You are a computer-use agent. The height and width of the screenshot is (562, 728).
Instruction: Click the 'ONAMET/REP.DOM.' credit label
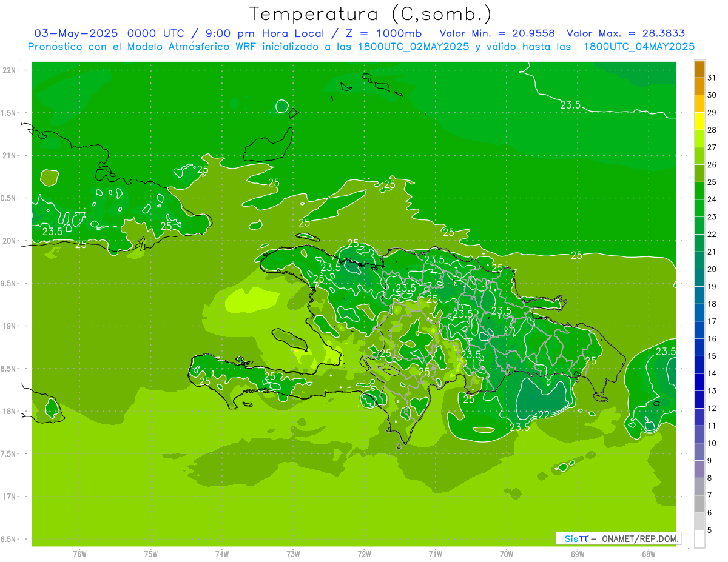pos(641,538)
